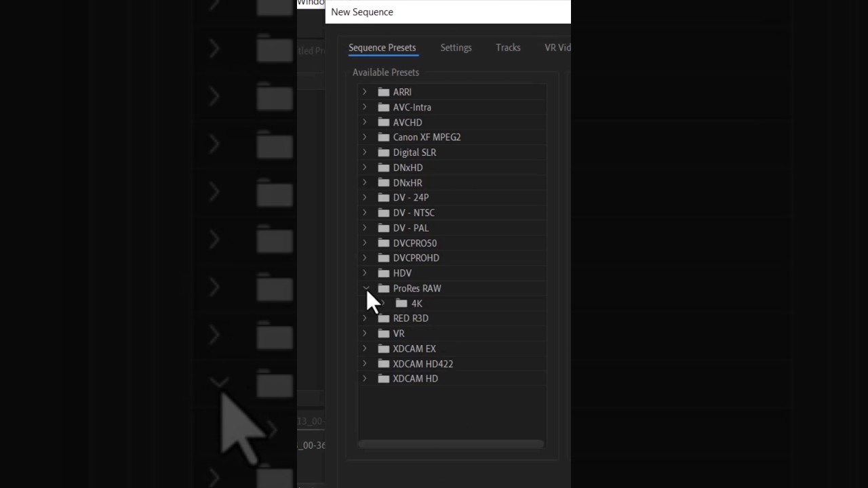The height and width of the screenshot is (488, 868).
Task: Click the AVC-Intra folder icon
Action: point(383,107)
